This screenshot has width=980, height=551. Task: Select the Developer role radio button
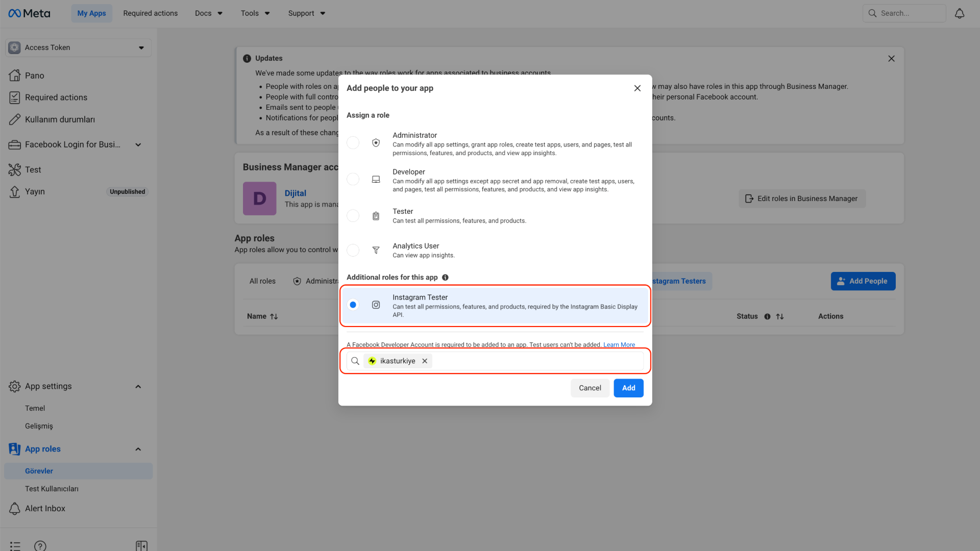353,180
